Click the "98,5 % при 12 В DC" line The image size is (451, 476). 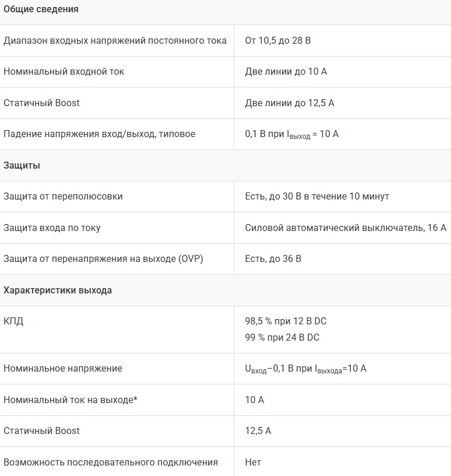coord(290,321)
